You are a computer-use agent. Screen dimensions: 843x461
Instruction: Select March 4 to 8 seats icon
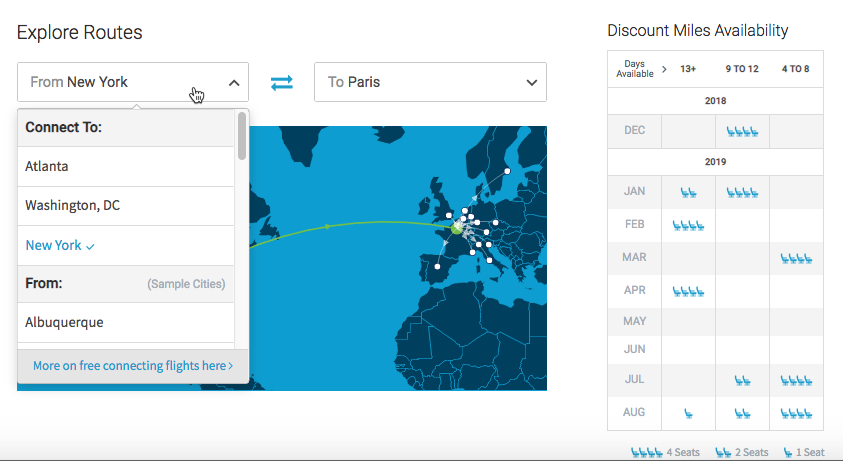pyautogui.click(x=796, y=258)
